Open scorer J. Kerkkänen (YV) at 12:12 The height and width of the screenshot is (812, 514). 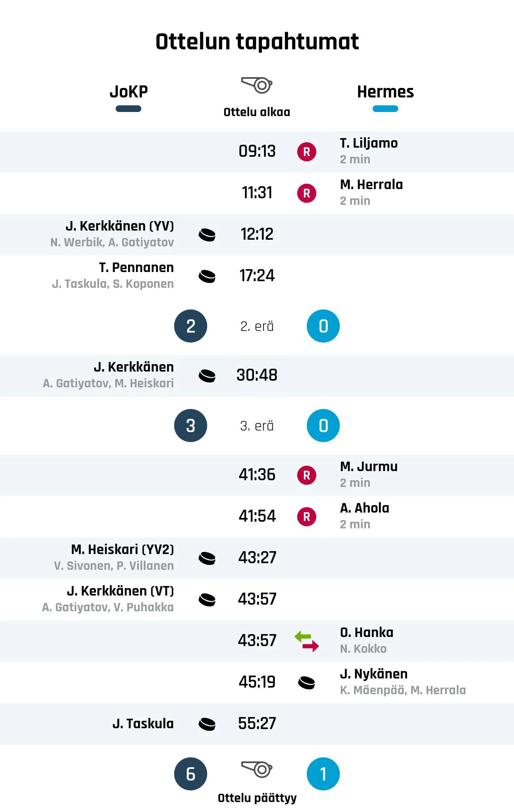[120, 226]
